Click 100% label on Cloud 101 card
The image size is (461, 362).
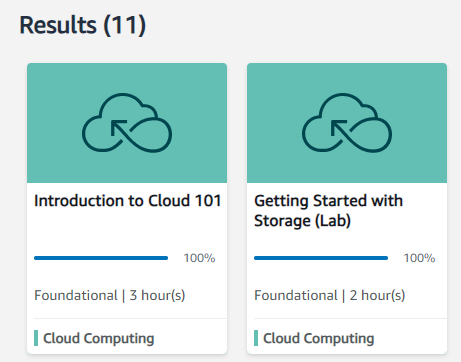tap(199, 258)
